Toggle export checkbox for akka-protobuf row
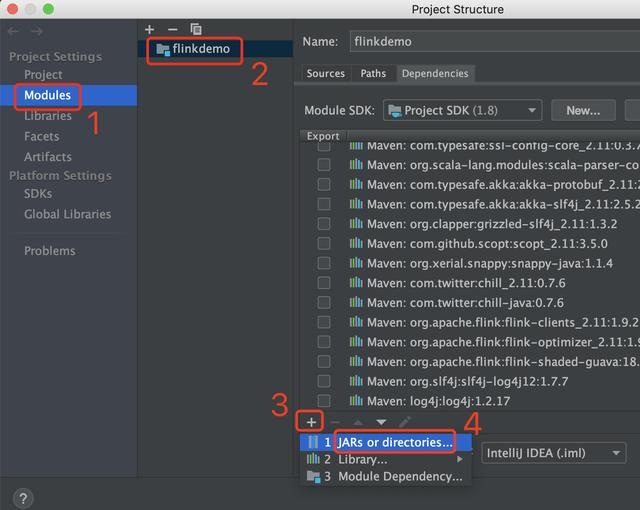Viewport: 640px width, 510px height. [324, 184]
